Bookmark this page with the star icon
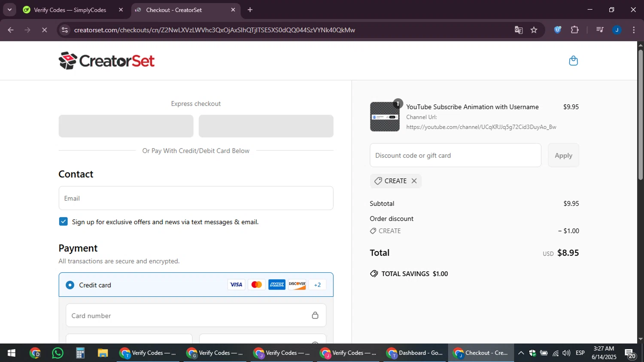 (x=534, y=30)
